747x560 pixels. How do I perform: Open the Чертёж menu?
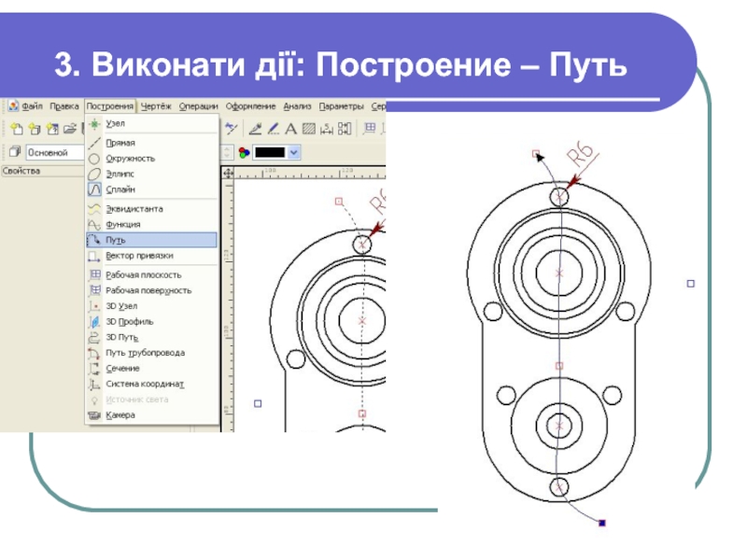[156, 106]
